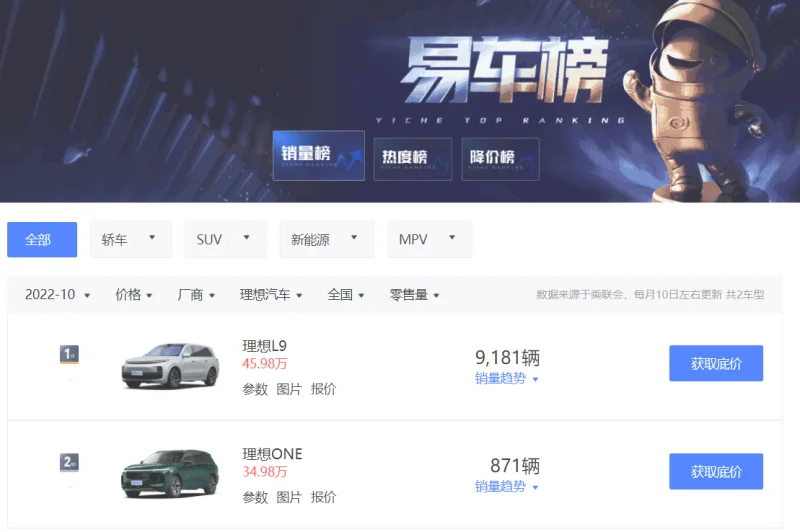Click 获取底价 for 理想ONE

click(716, 471)
